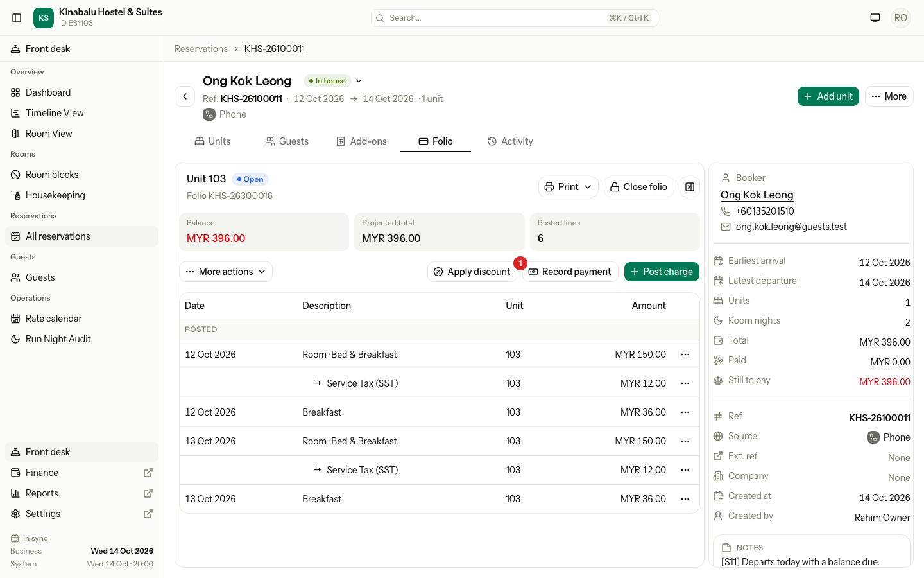The height and width of the screenshot is (578, 924).
Task: Click Reservations breadcrumb link
Action: click(x=201, y=49)
